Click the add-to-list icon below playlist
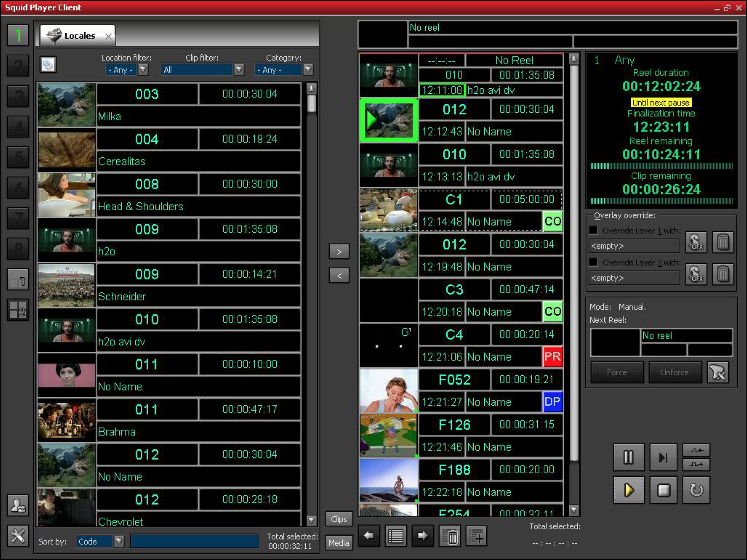 tap(476, 536)
